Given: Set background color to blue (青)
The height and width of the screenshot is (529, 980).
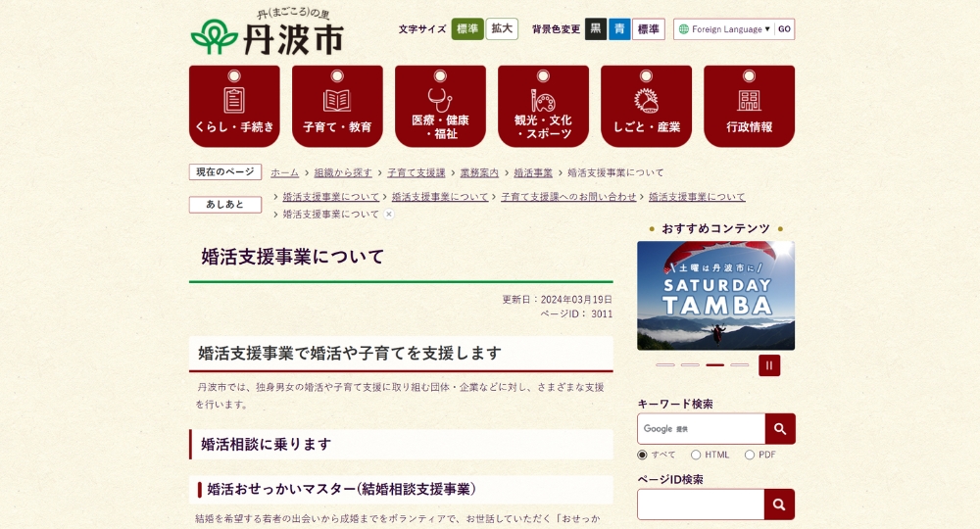Looking at the screenshot, I should point(619,28).
